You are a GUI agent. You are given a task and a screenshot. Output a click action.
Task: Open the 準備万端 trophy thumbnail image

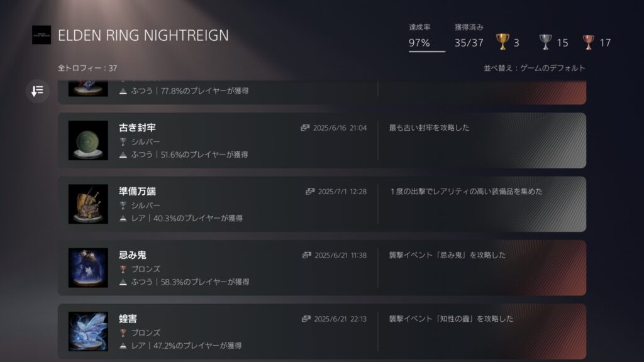pos(88,204)
